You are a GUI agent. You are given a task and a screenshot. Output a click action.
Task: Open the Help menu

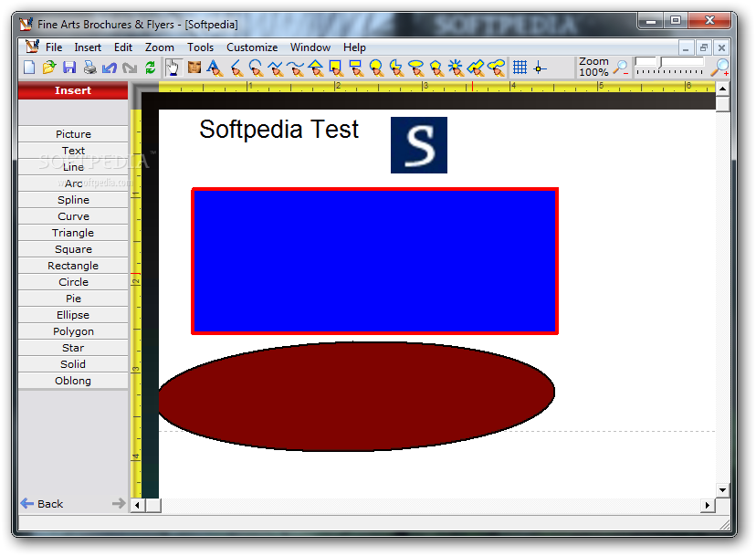354,47
